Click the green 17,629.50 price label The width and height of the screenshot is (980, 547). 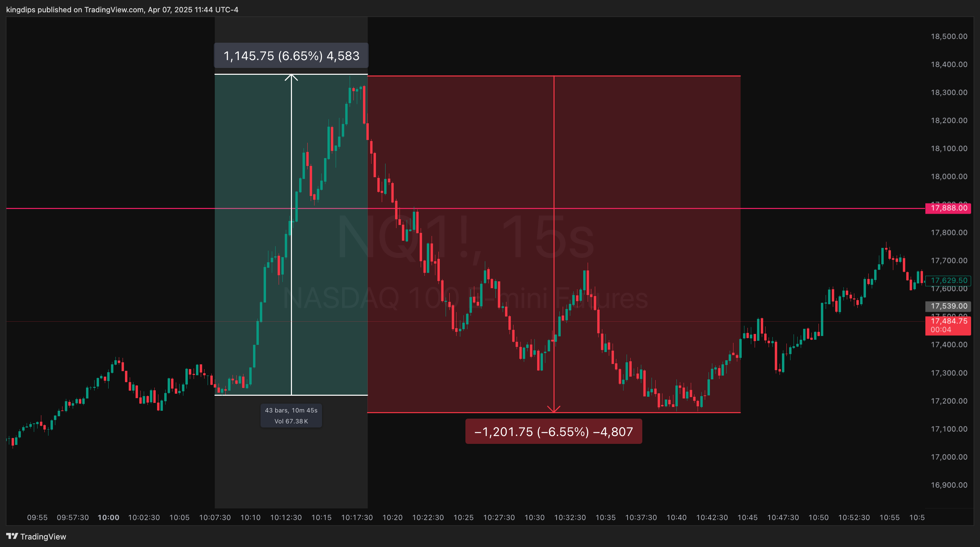pyautogui.click(x=948, y=280)
